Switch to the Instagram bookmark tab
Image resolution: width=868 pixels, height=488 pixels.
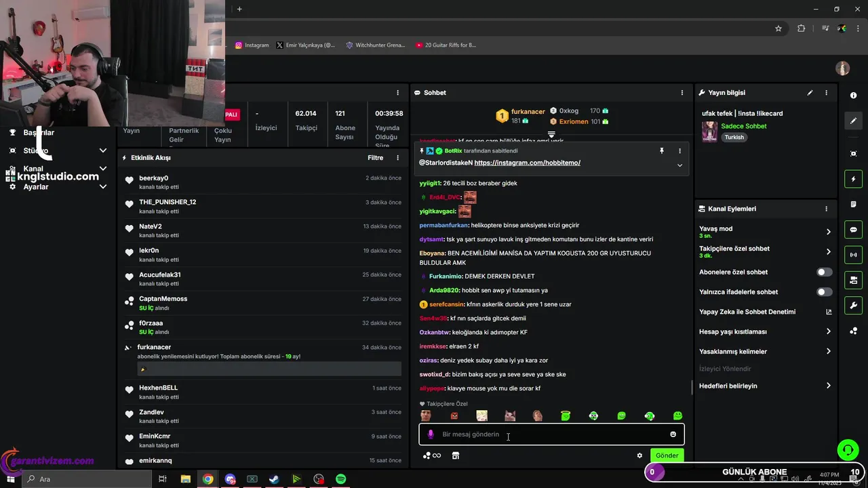tap(252, 45)
